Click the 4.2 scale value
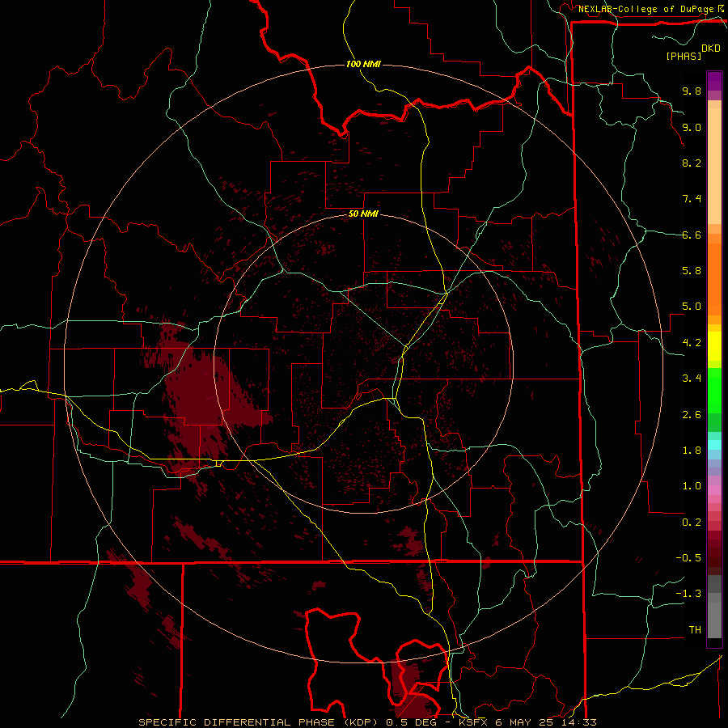Image resolution: width=728 pixels, height=728 pixels. tap(692, 343)
